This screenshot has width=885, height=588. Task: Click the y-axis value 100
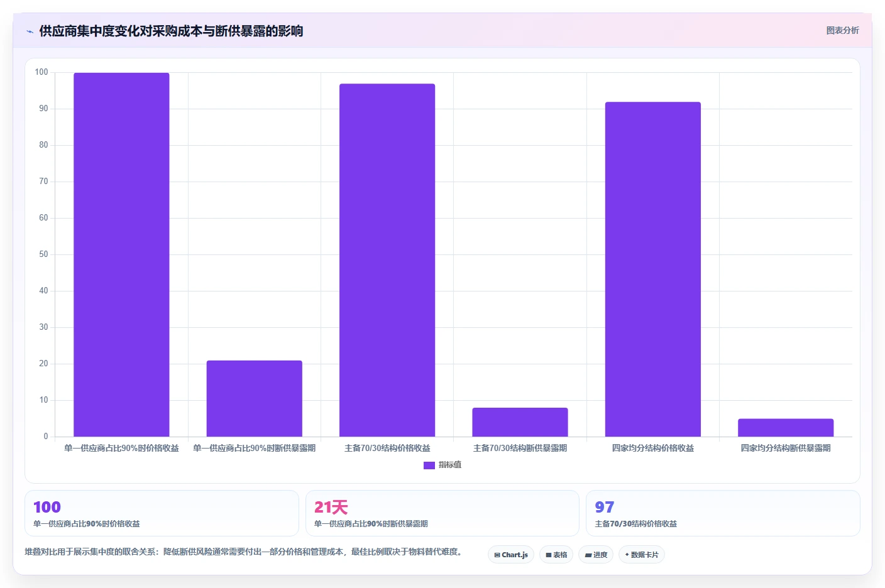pos(41,72)
